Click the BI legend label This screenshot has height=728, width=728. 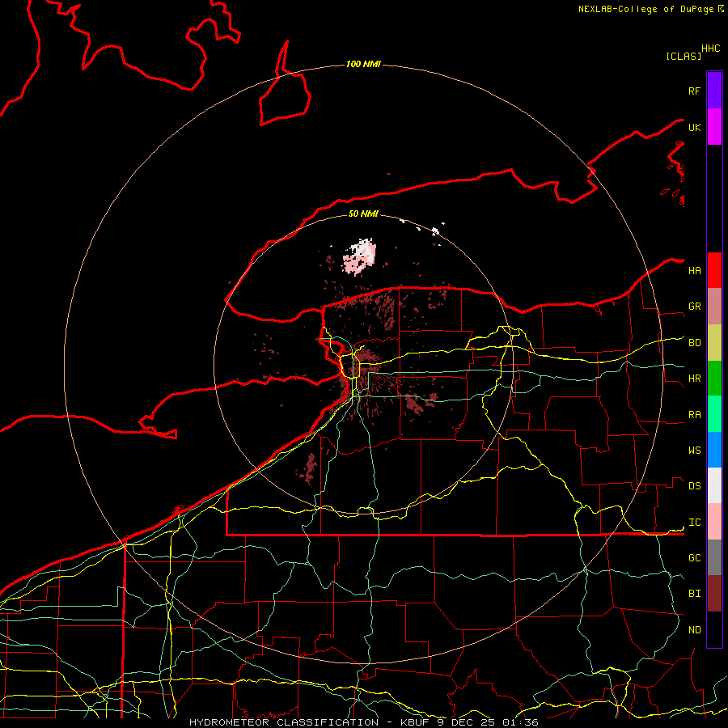click(x=694, y=594)
